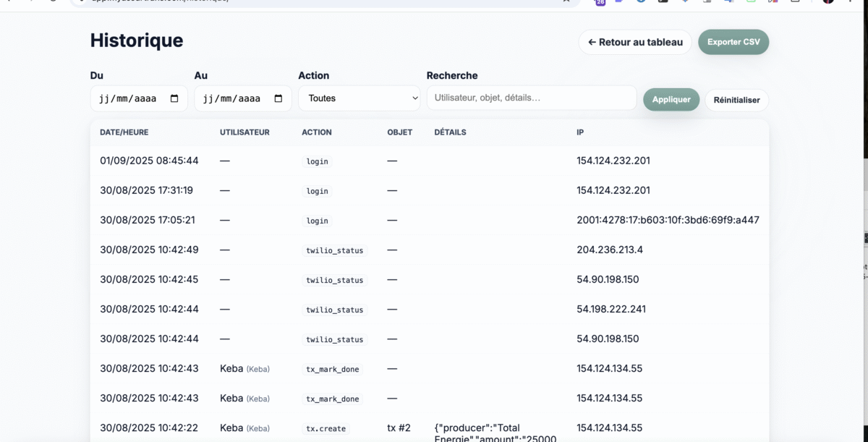Export the history with the Exporter CSV button

pyautogui.click(x=733, y=42)
